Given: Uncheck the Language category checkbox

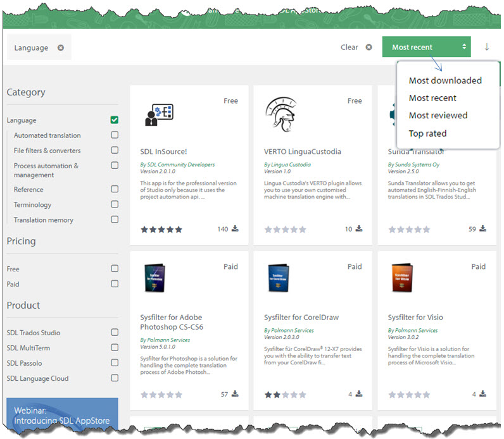Looking at the screenshot, I should 115,120.
